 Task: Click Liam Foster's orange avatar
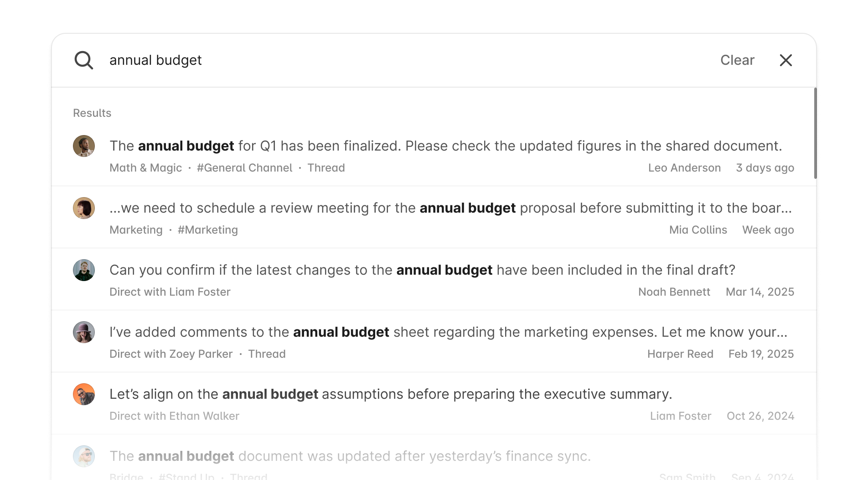pos(84,394)
